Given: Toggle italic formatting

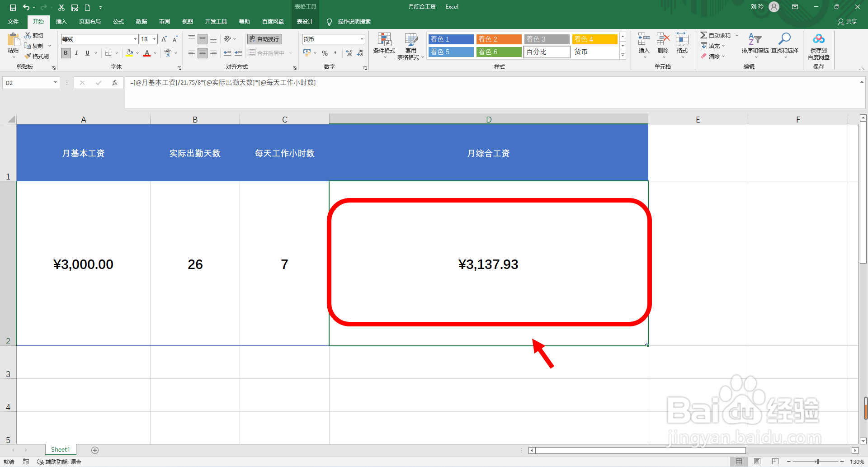Looking at the screenshot, I should pyautogui.click(x=76, y=53).
